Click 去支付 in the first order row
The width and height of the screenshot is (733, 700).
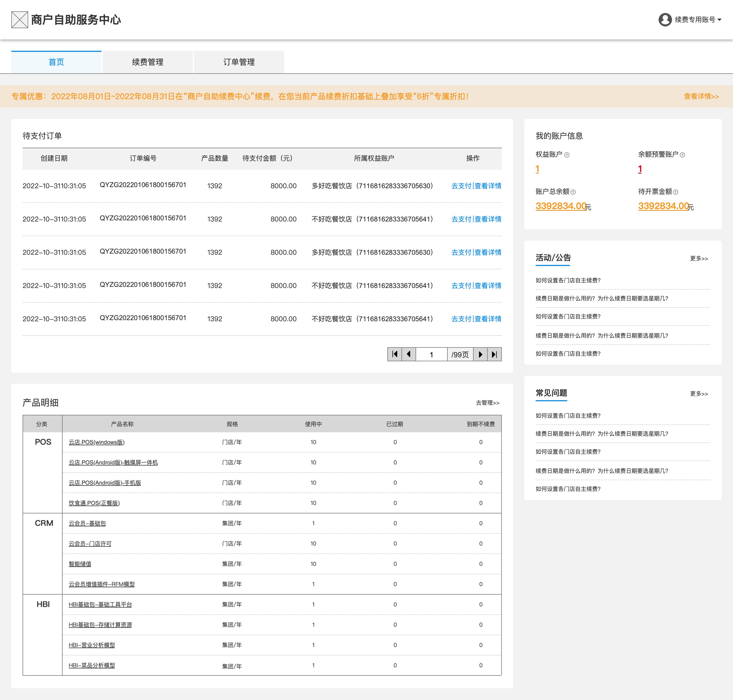pyautogui.click(x=461, y=186)
